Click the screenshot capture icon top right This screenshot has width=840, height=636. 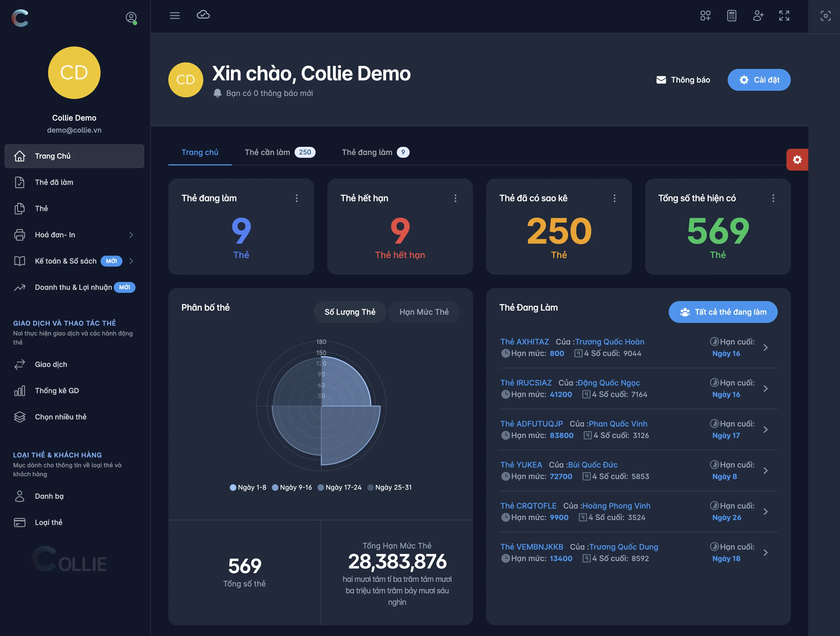click(825, 16)
